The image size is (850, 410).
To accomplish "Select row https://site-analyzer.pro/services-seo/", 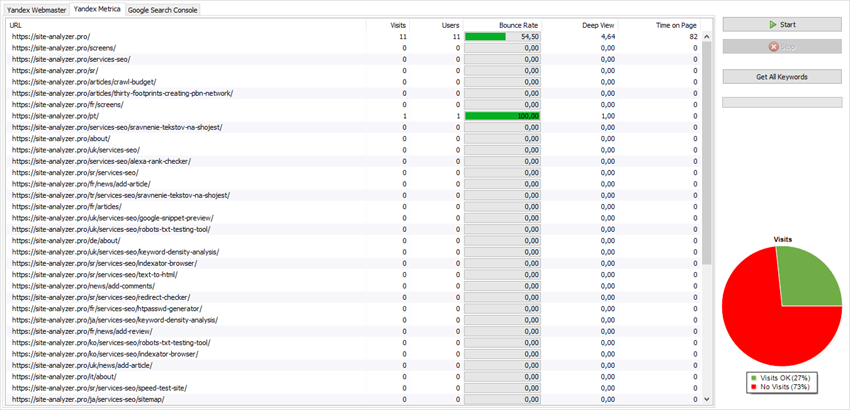I will 355,59.
